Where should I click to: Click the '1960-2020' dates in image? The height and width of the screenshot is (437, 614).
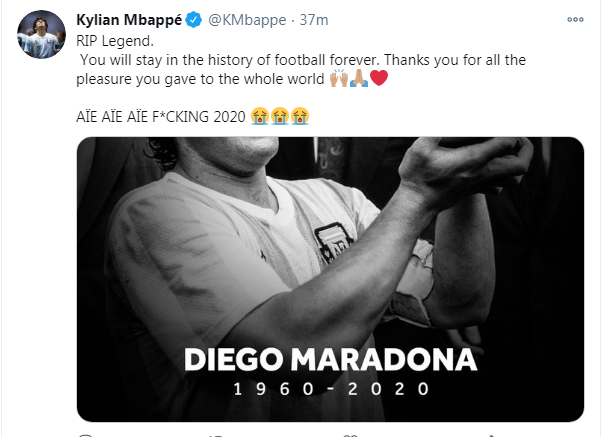pyautogui.click(x=331, y=389)
